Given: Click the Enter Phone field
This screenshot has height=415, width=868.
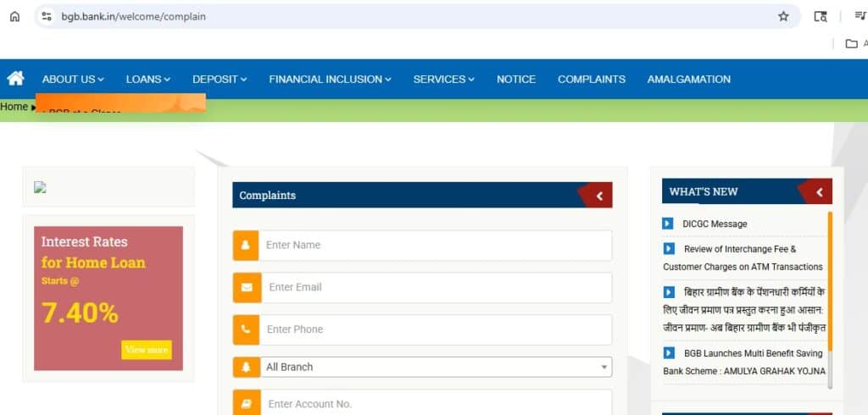Looking at the screenshot, I should click(436, 329).
